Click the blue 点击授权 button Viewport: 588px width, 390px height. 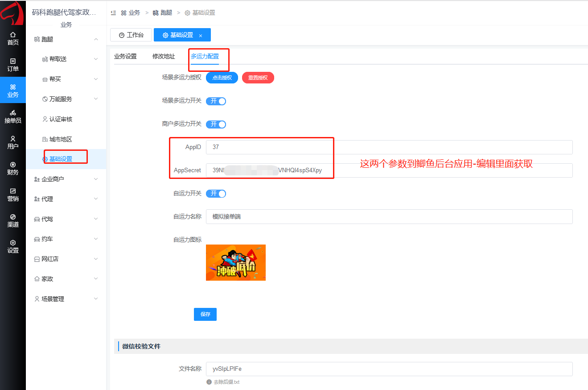(222, 78)
